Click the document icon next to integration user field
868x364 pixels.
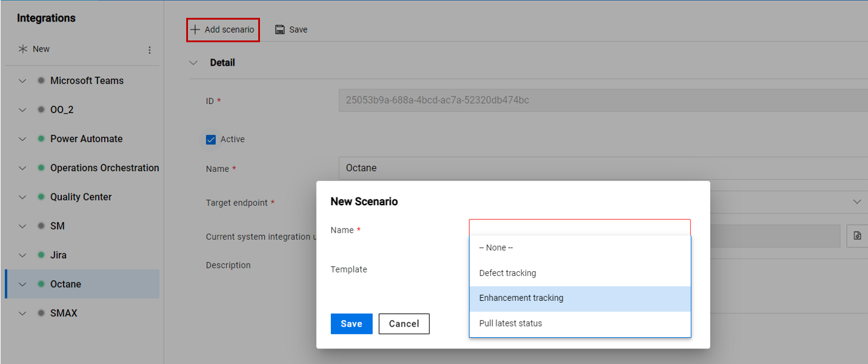click(x=857, y=236)
